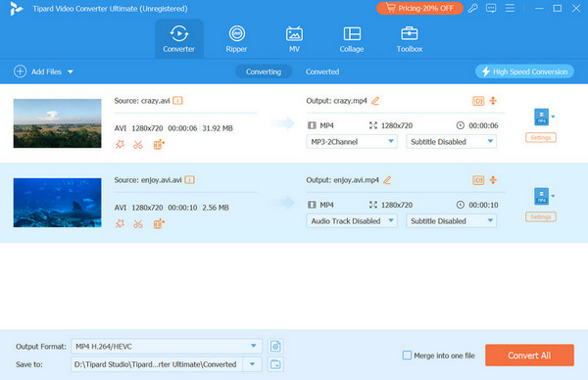Click the 00:00:06 output duration

[483, 125]
